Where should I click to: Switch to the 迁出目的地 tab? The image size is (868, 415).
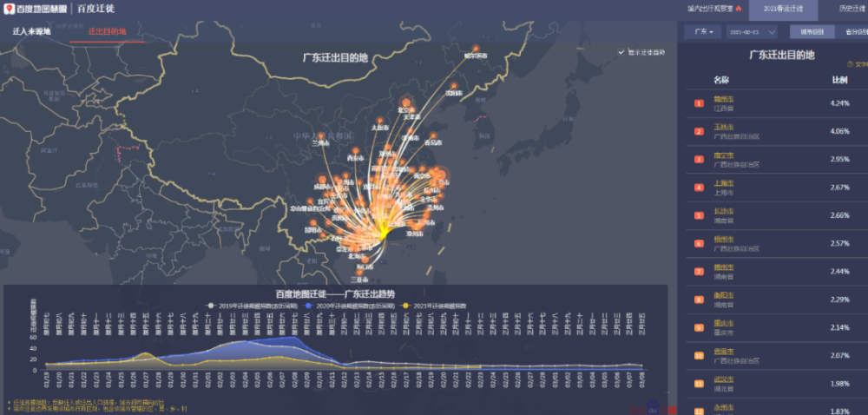point(107,31)
